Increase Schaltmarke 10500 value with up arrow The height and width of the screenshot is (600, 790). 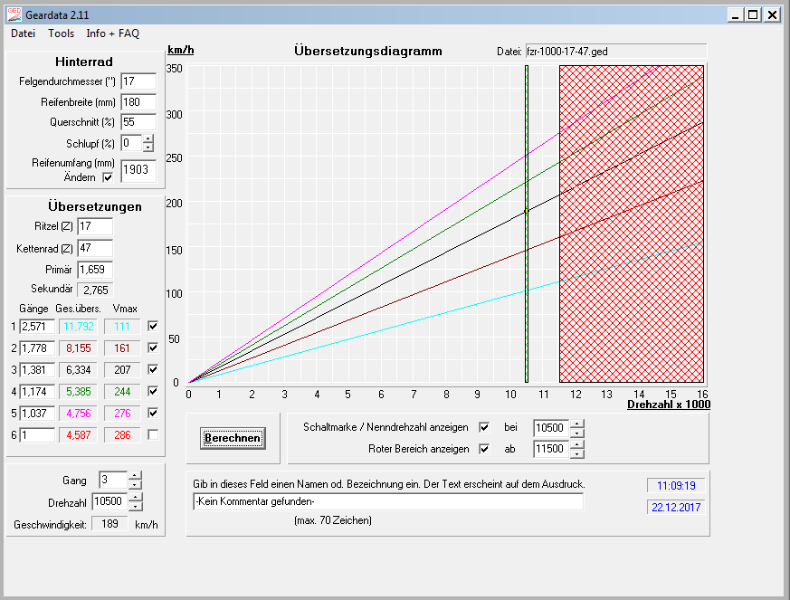(577, 423)
